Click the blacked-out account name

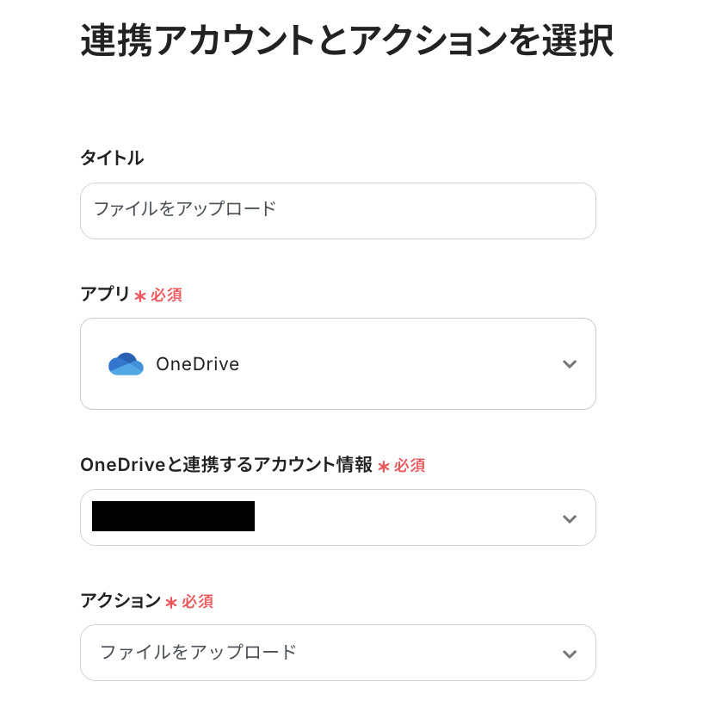[173, 517]
